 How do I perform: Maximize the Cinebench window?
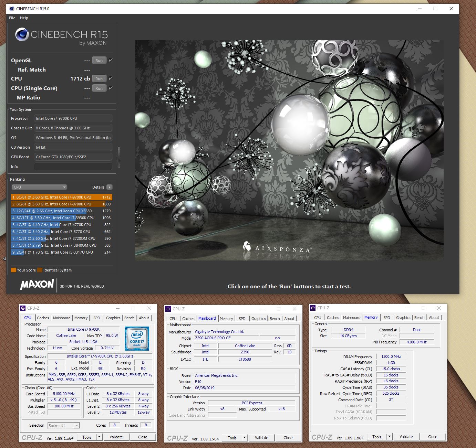435,9
